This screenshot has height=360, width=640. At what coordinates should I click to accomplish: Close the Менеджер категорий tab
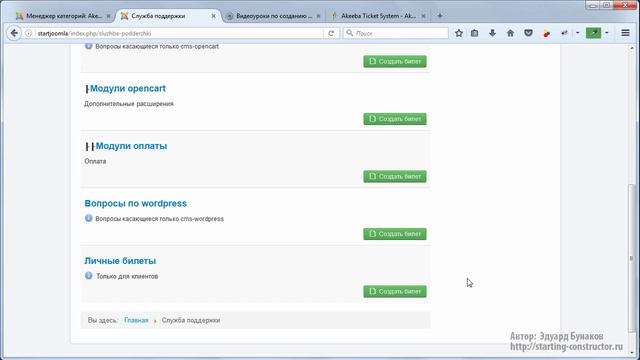(x=109, y=16)
